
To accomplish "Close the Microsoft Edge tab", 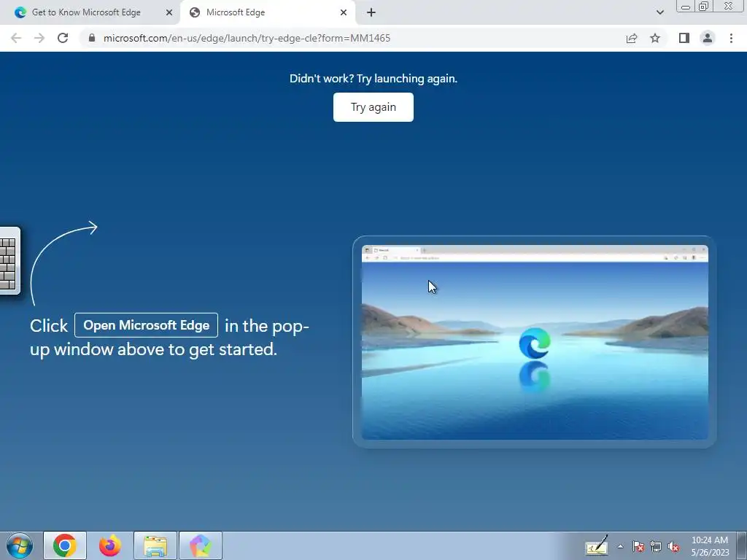I will [344, 12].
